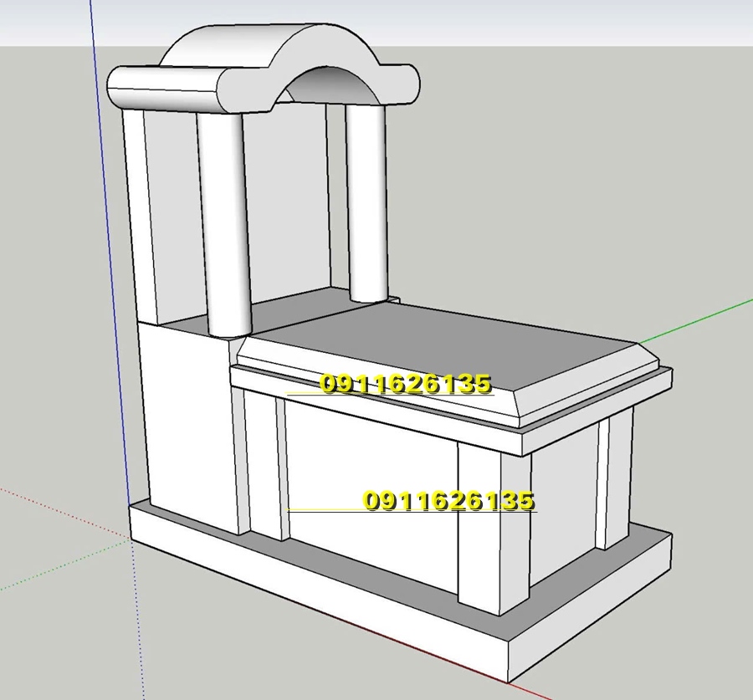Pick the front-left round column

coord(226,226)
